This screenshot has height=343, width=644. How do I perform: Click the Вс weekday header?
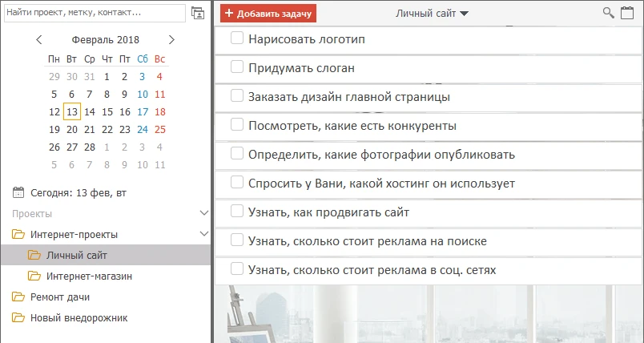coord(159,59)
